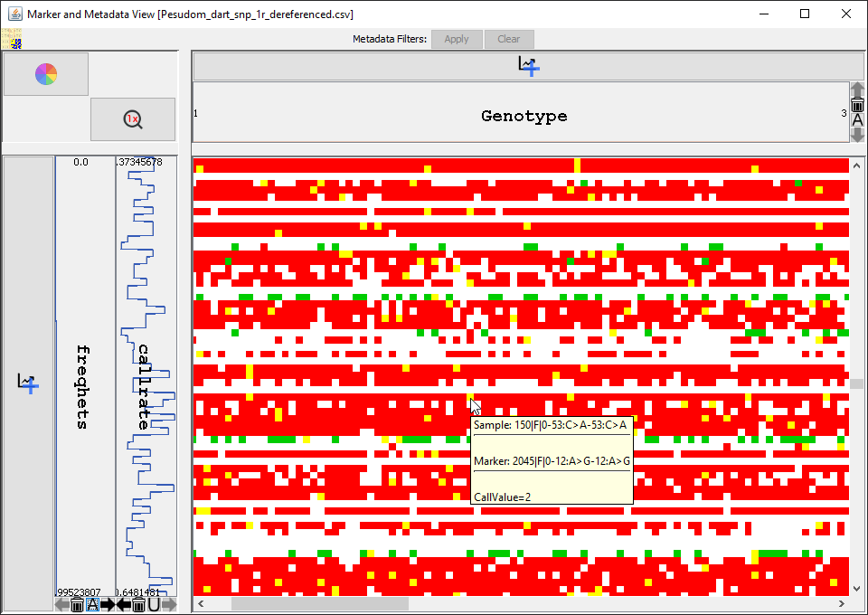Screen dimensions: 868x615
Task: Add a chart via the left plus-chart button
Action: click(x=28, y=383)
